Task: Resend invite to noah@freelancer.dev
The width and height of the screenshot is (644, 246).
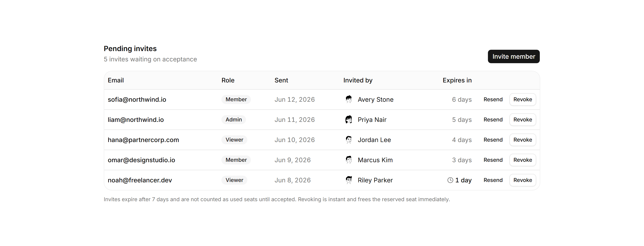Action: coord(493,180)
